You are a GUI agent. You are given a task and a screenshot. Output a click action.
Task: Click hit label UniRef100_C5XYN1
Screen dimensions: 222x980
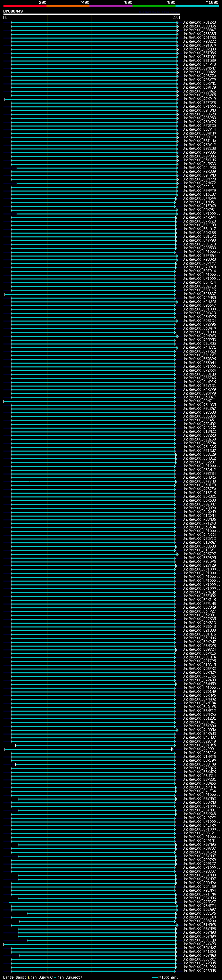point(199,84)
